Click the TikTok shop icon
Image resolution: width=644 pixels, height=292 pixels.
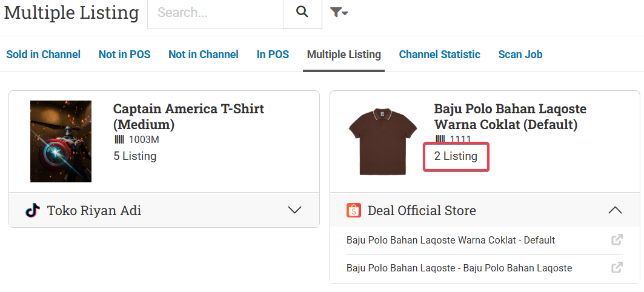pos(32,210)
